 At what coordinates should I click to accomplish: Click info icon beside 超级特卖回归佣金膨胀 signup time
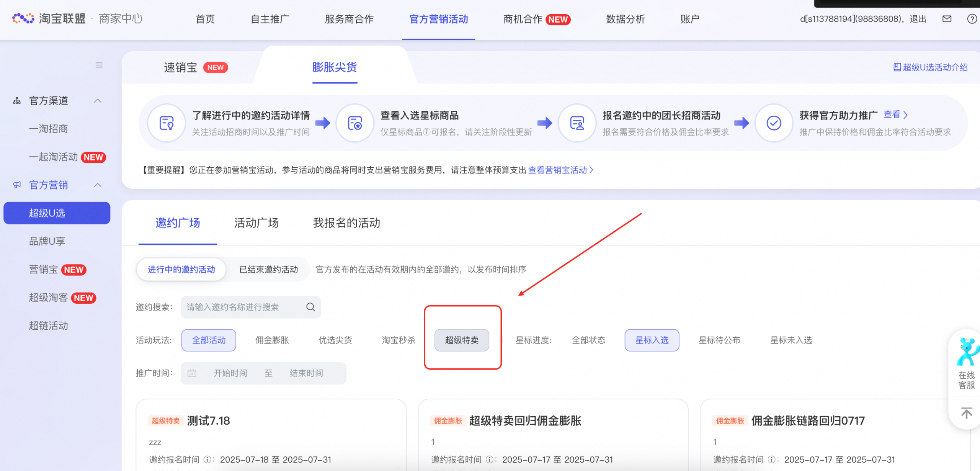(x=489, y=460)
